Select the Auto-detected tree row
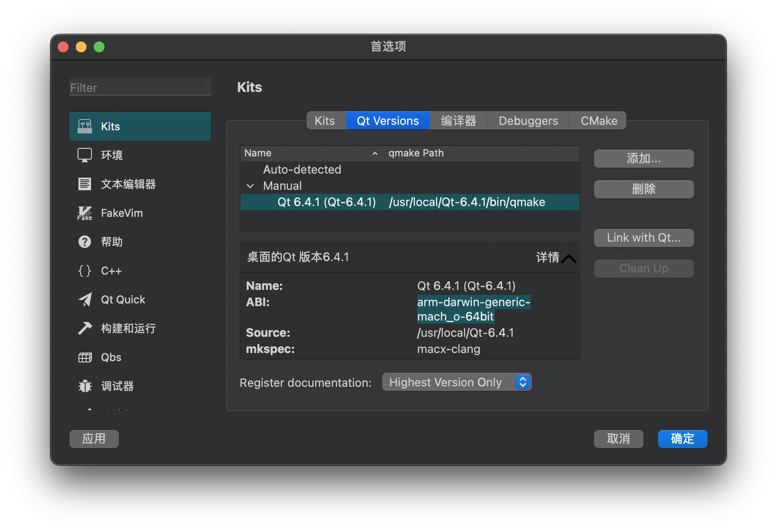Screen dimensions: 777x532 coord(410,170)
